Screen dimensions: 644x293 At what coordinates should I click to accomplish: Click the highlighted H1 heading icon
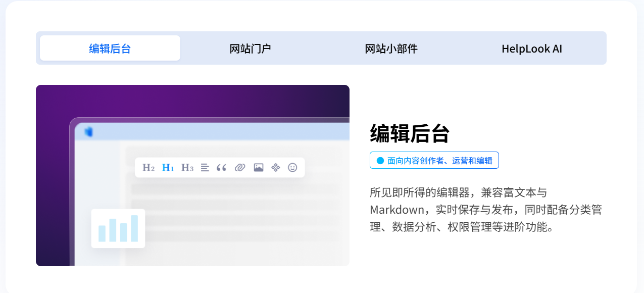click(168, 168)
